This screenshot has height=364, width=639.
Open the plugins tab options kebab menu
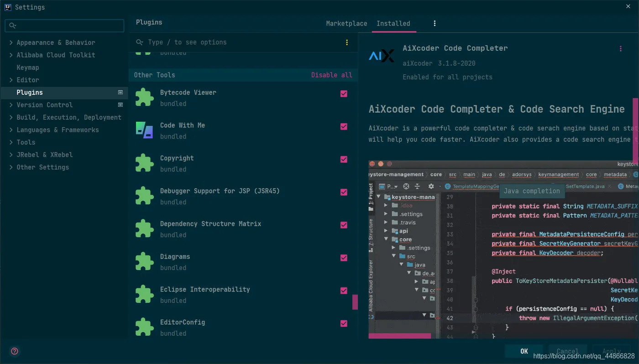pyautogui.click(x=435, y=23)
